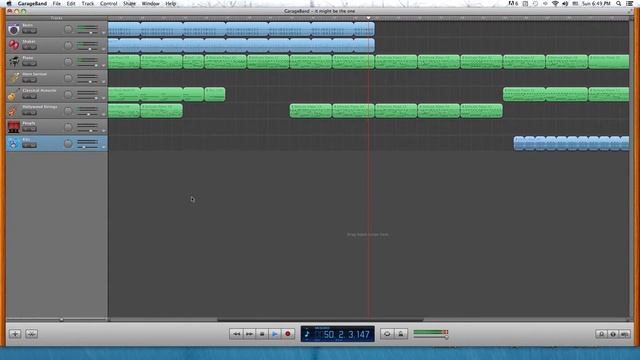
Task: Fast forward with the transport button
Action: click(x=249, y=334)
